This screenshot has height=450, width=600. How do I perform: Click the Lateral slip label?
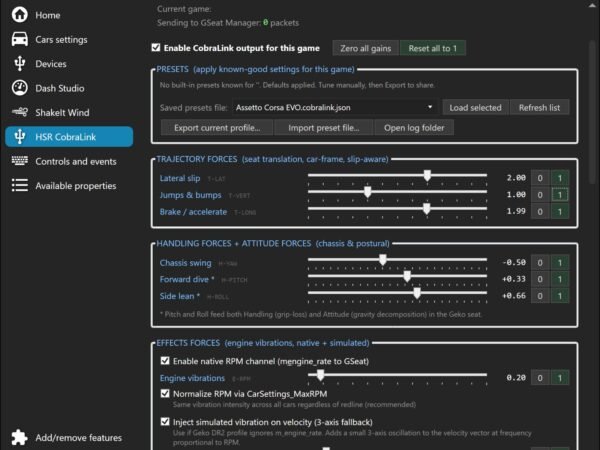[180, 178]
